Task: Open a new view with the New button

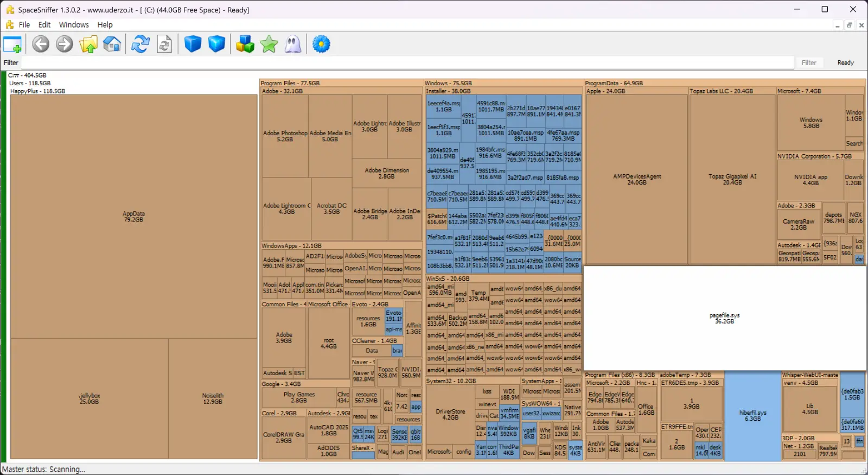Action: coord(12,44)
